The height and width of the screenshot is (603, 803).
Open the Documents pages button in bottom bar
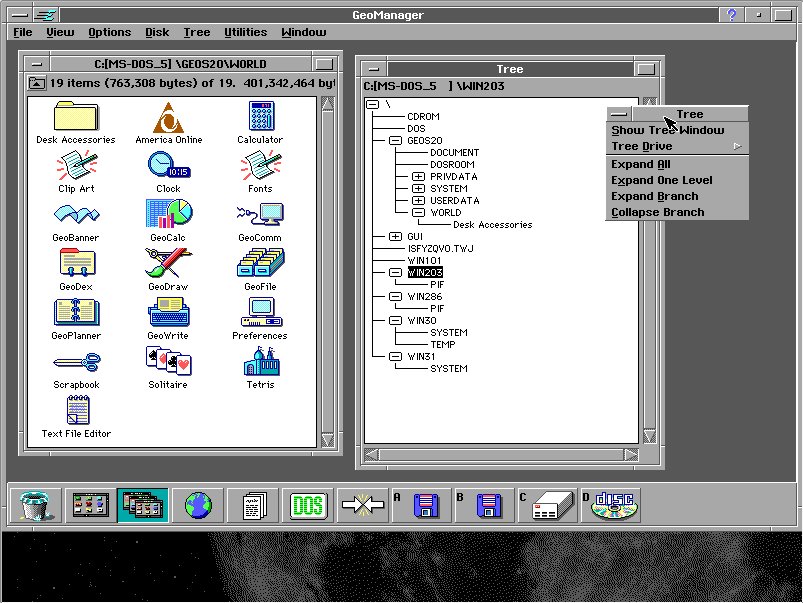[x=253, y=505]
